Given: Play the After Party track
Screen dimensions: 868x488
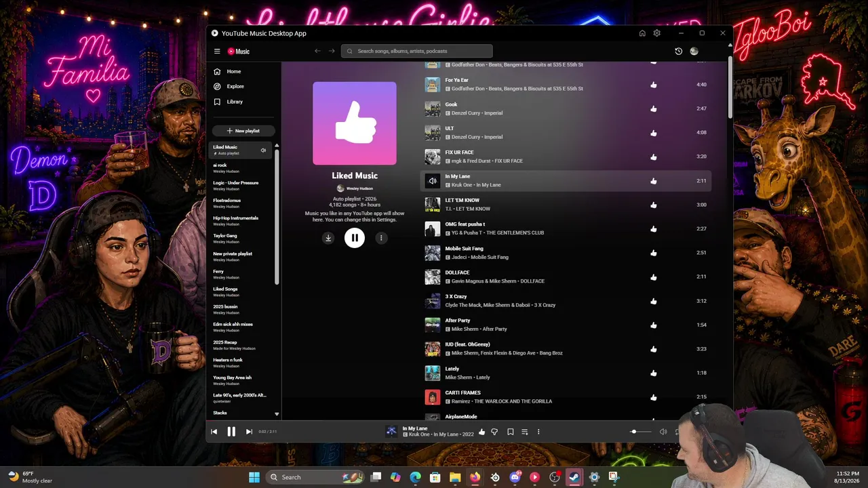Looking at the screenshot, I should click(433, 325).
